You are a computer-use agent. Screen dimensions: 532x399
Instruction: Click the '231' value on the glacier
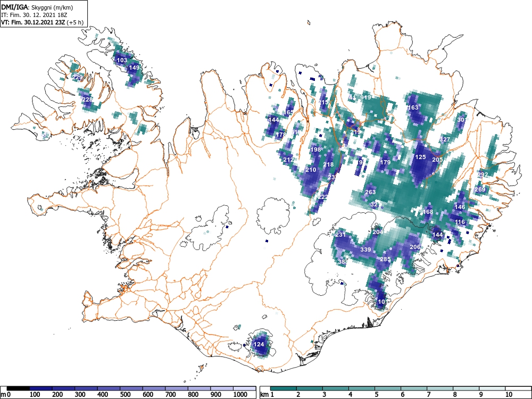[340, 235]
